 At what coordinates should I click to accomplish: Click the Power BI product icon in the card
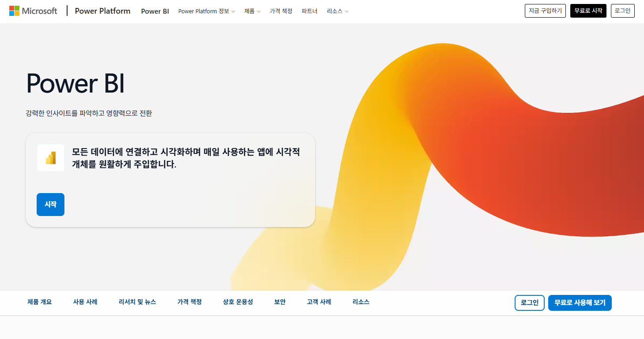(51, 158)
